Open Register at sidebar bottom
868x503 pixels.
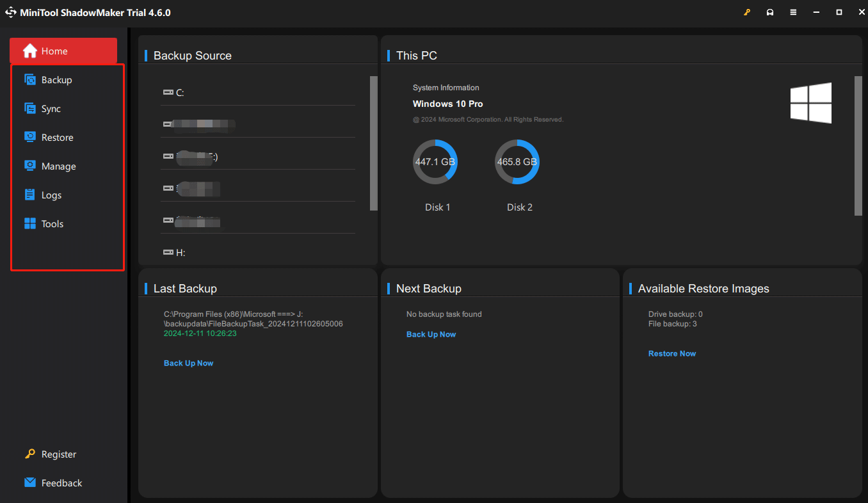click(x=58, y=454)
